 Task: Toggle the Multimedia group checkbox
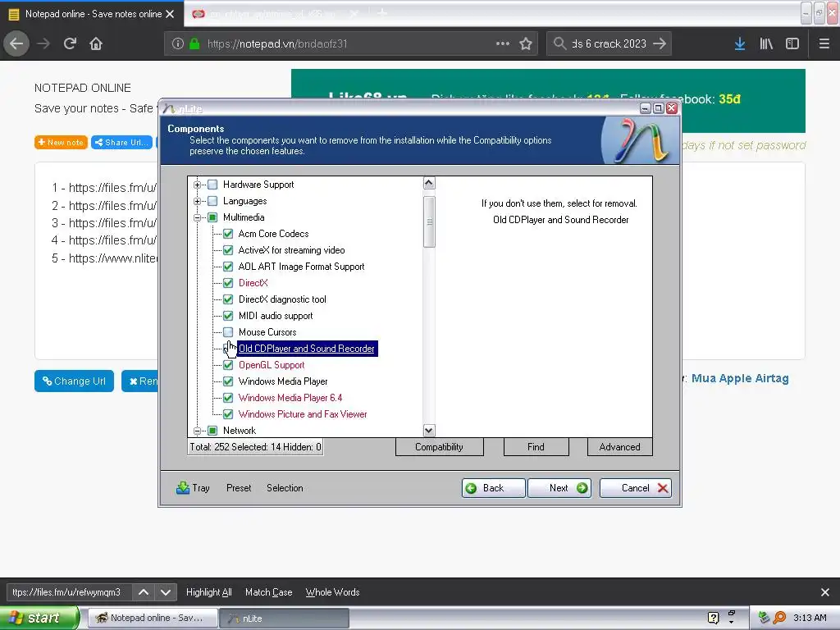[212, 217]
